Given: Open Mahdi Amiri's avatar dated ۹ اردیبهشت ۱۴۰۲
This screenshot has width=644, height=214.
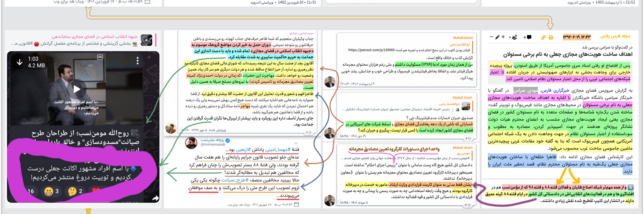Looking at the screenshot, I should (330, 82).
